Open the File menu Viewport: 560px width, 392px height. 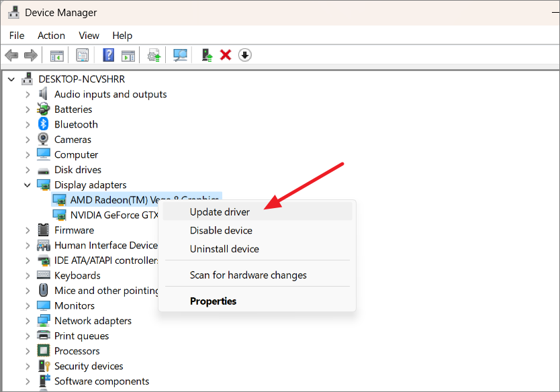[17, 36]
